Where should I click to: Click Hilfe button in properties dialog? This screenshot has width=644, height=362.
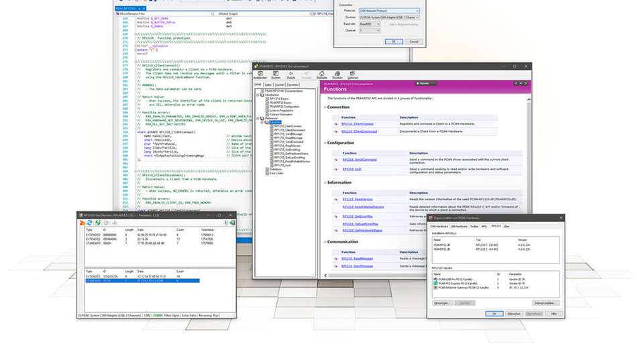coord(553,314)
